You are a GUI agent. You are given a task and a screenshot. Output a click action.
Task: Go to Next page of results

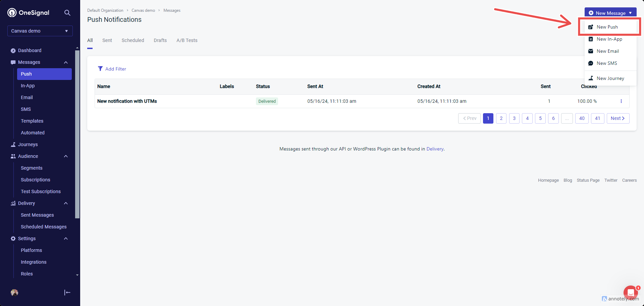618,118
